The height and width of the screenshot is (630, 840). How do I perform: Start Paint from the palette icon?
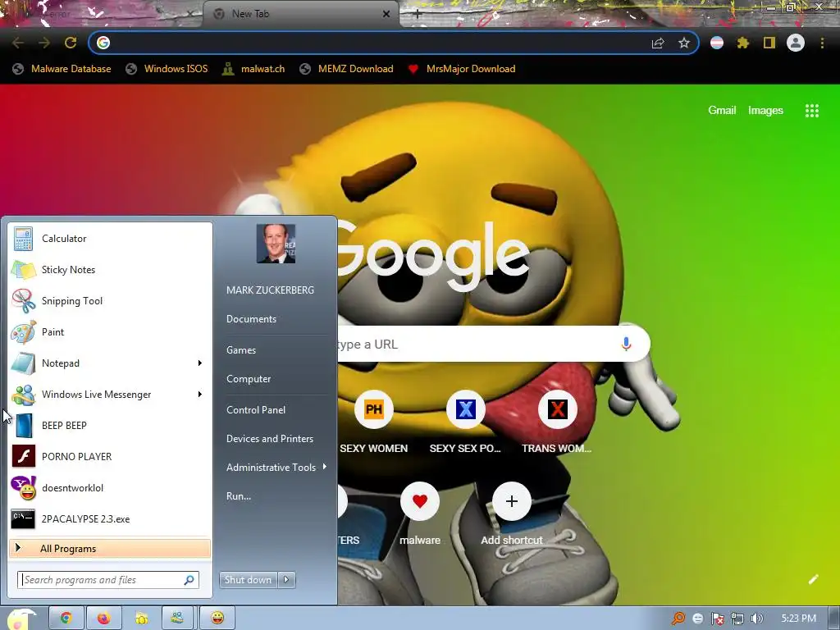23,332
